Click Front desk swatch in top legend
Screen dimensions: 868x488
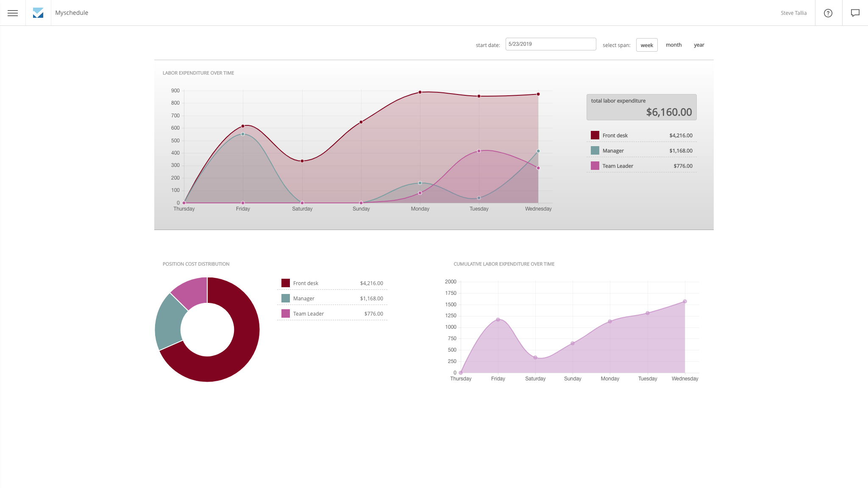point(595,136)
